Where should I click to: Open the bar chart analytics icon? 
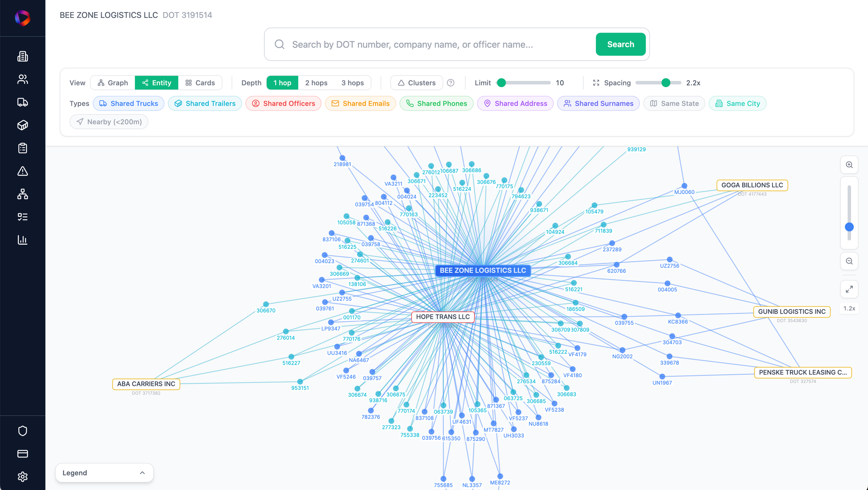click(x=23, y=240)
